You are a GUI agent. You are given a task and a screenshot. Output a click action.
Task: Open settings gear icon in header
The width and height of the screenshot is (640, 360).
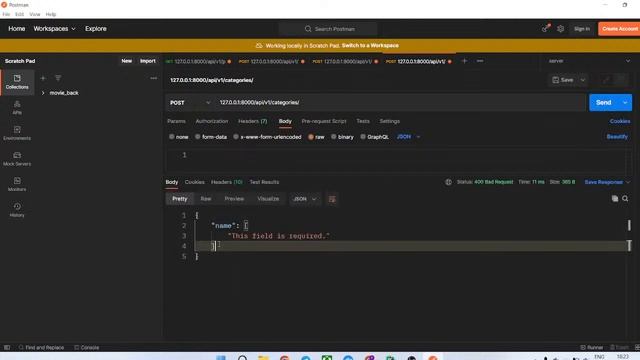pos(560,29)
